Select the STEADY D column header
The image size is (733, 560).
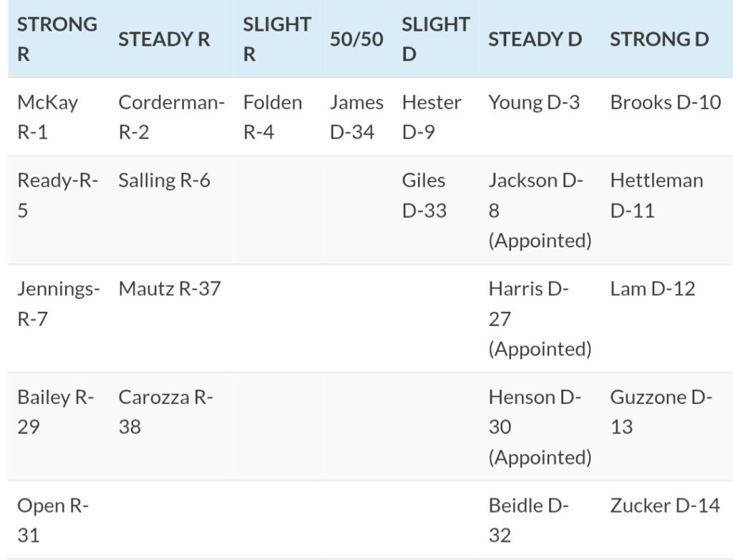click(535, 39)
